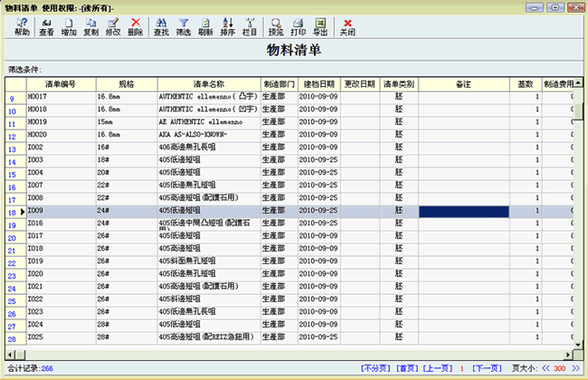
Task: Click the 不分页 link
Action: tap(375, 368)
